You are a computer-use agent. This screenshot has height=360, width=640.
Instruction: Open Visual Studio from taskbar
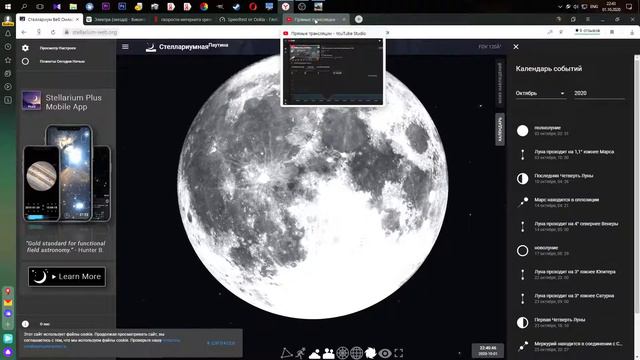(x=57, y=7)
